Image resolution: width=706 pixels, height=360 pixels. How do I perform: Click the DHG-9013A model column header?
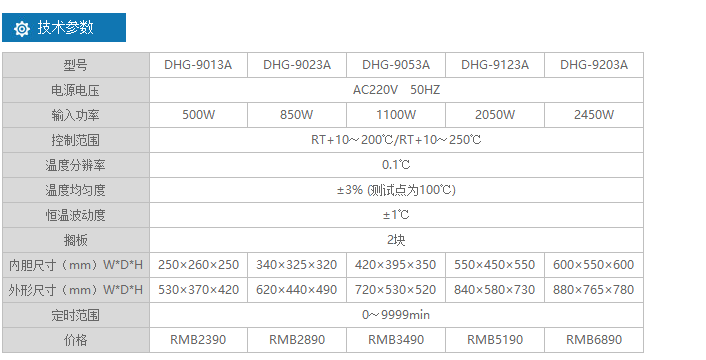[x=198, y=65]
